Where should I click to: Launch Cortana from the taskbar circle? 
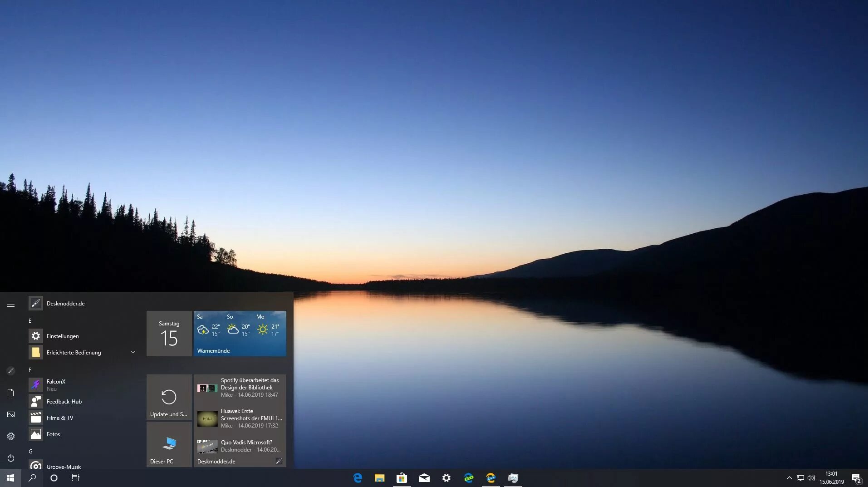[54, 478]
